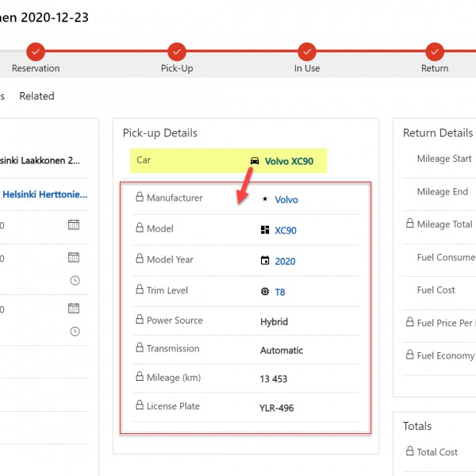This screenshot has width=476, height=476.
Task: Open the first date picker calendar icon
Action: point(74,225)
